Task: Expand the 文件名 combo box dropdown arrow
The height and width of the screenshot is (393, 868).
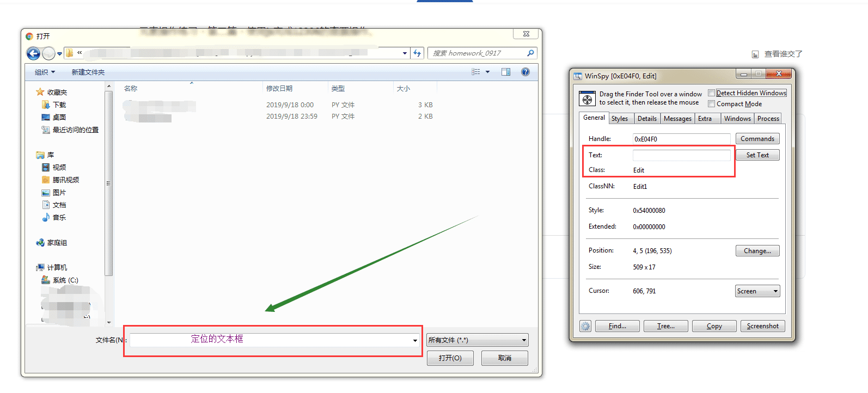Action: (x=415, y=341)
